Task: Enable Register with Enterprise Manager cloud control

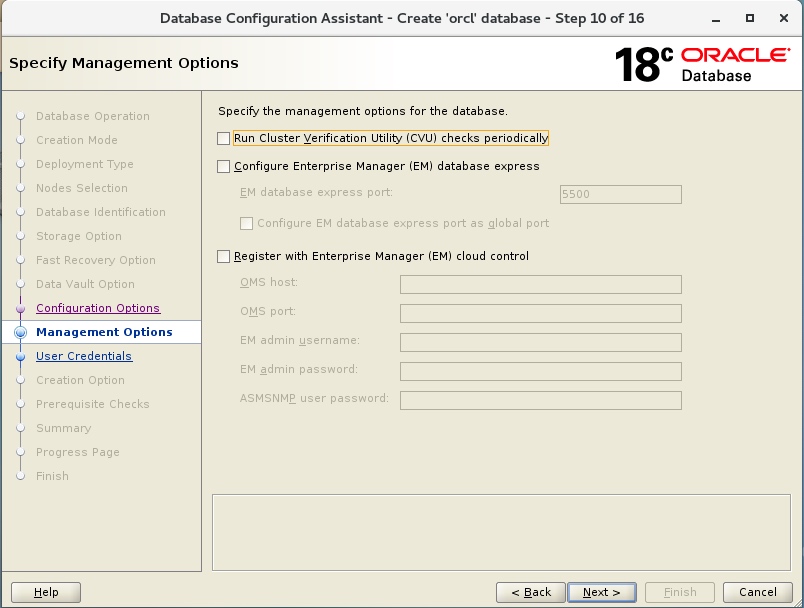Action: point(223,256)
